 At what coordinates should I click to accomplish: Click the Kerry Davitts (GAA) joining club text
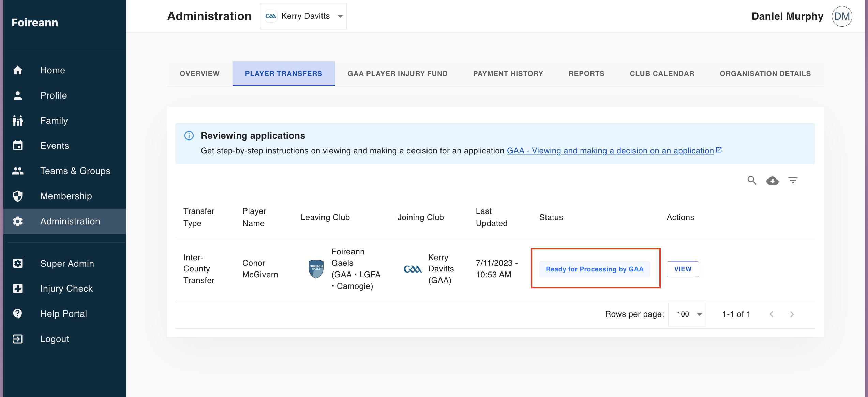click(441, 269)
